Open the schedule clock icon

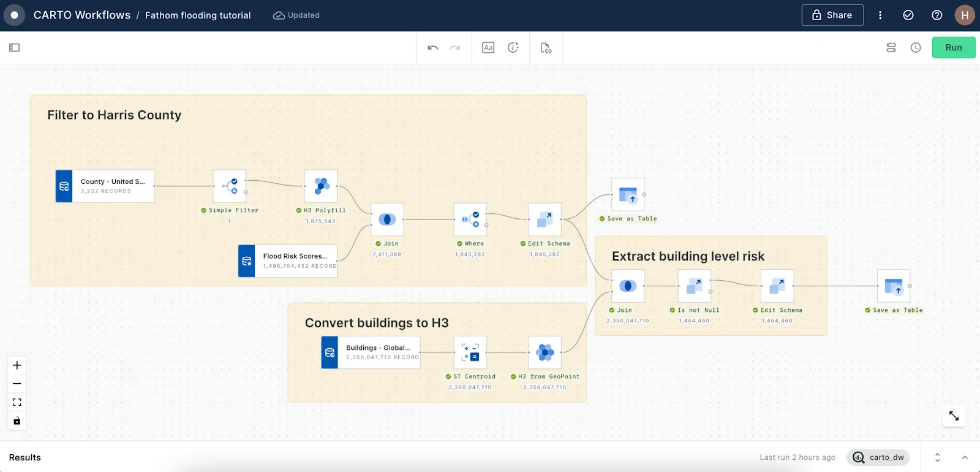pos(916,48)
